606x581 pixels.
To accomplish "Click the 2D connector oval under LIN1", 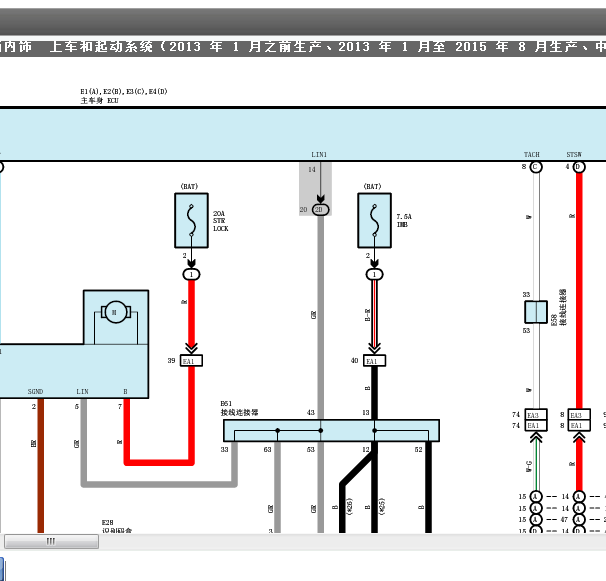I will point(320,210).
